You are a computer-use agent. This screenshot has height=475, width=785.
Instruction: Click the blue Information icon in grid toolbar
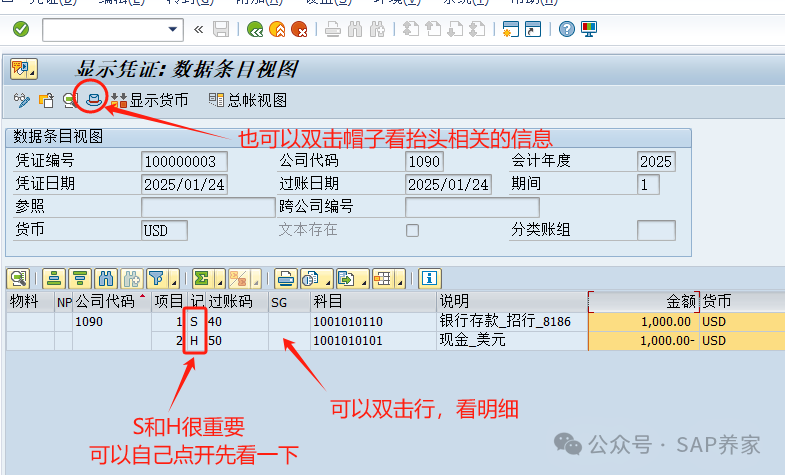[429, 278]
